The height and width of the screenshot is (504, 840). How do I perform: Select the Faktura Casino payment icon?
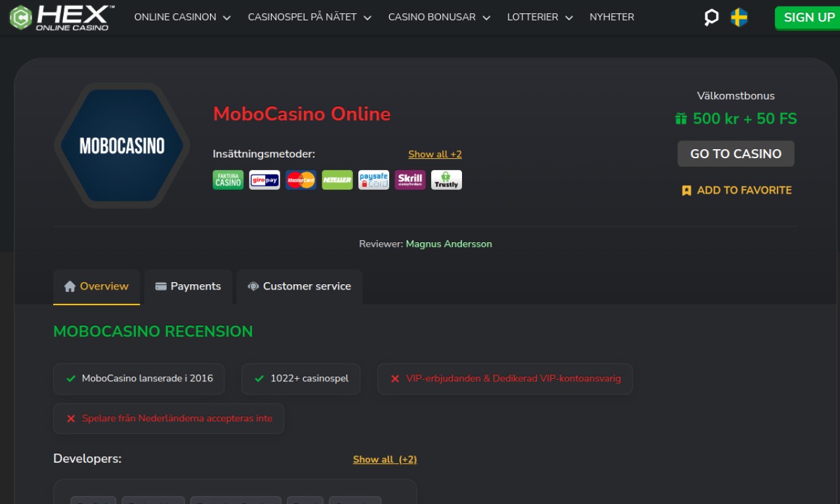point(228,180)
